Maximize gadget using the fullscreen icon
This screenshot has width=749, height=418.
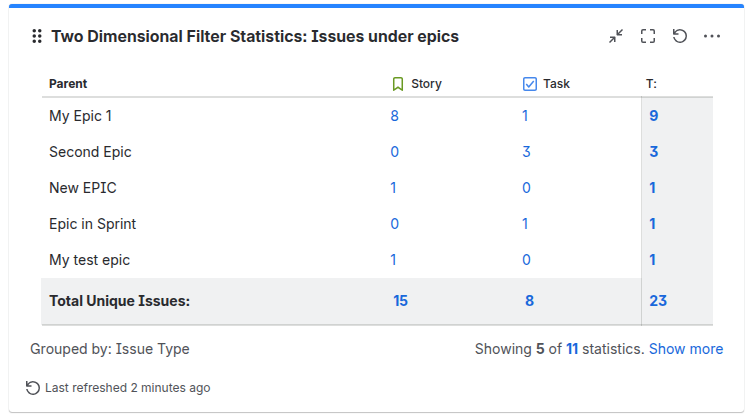click(648, 36)
